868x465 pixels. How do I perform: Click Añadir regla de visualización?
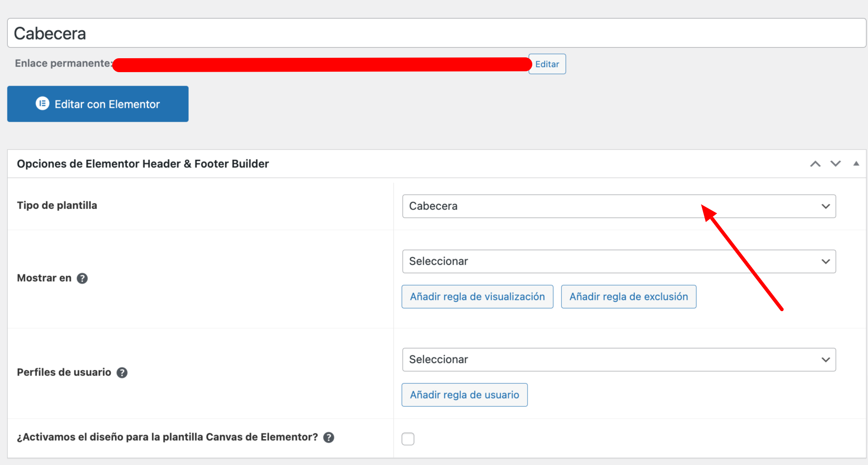pyautogui.click(x=477, y=297)
